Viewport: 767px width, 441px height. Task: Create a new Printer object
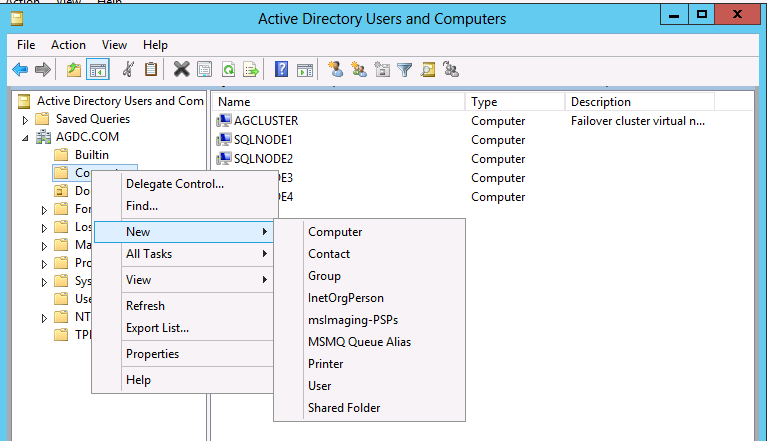[x=369, y=364]
